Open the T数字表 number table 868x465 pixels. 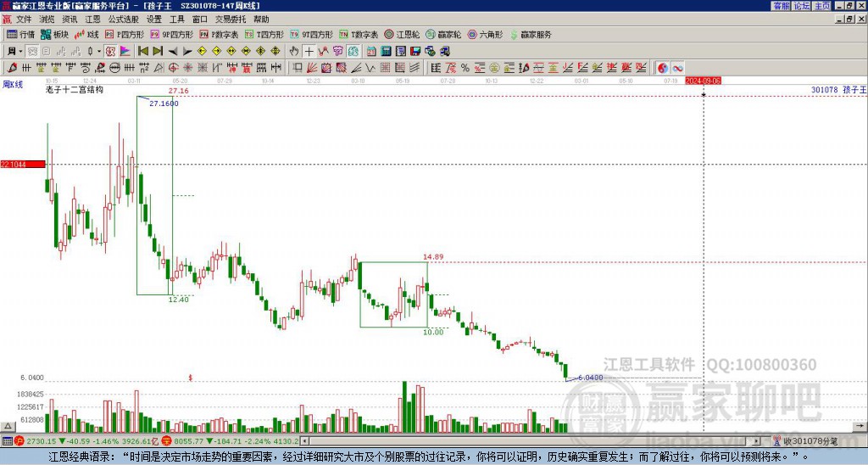tap(359, 34)
